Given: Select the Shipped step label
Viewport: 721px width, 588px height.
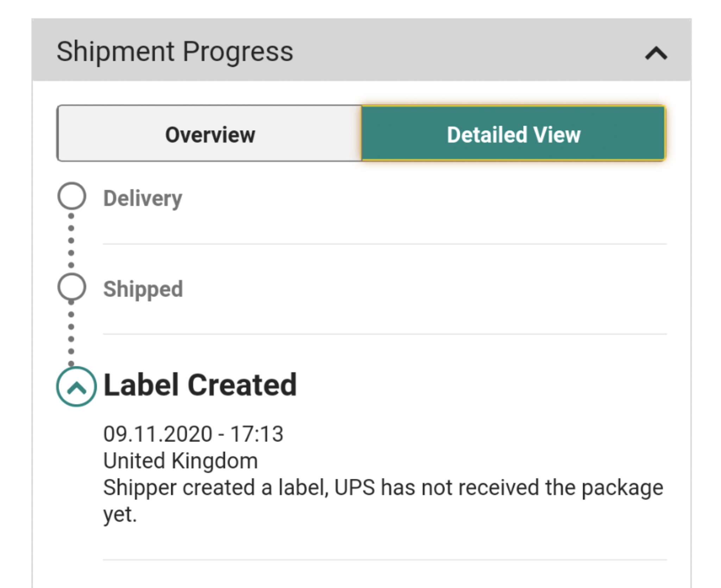Looking at the screenshot, I should coord(143,289).
